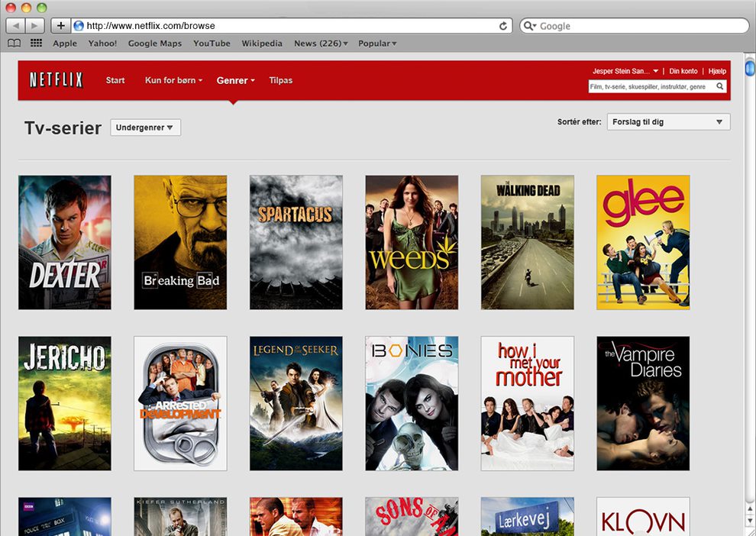Open the Jesper Stein San... profile menu
756x536 pixels.
[x=625, y=71]
